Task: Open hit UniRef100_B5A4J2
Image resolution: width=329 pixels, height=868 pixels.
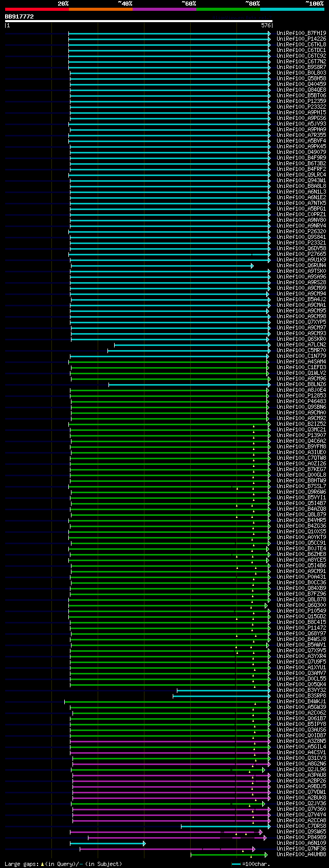Action: (x=301, y=300)
